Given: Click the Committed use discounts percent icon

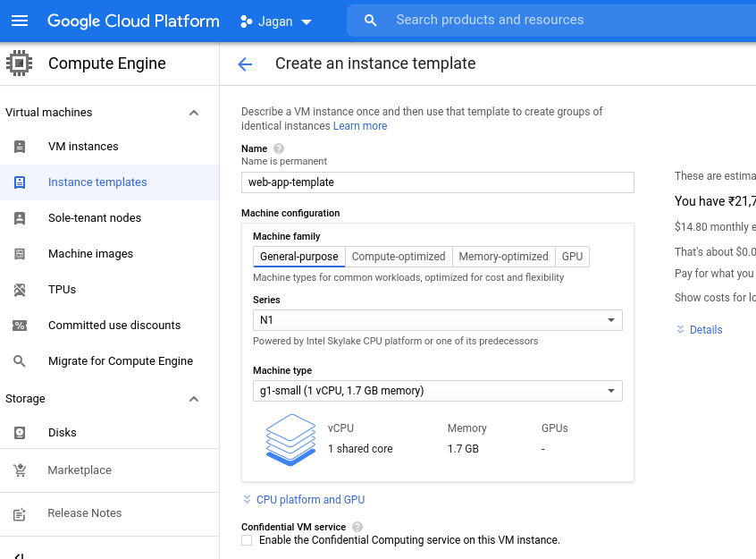Looking at the screenshot, I should tap(20, 326).
